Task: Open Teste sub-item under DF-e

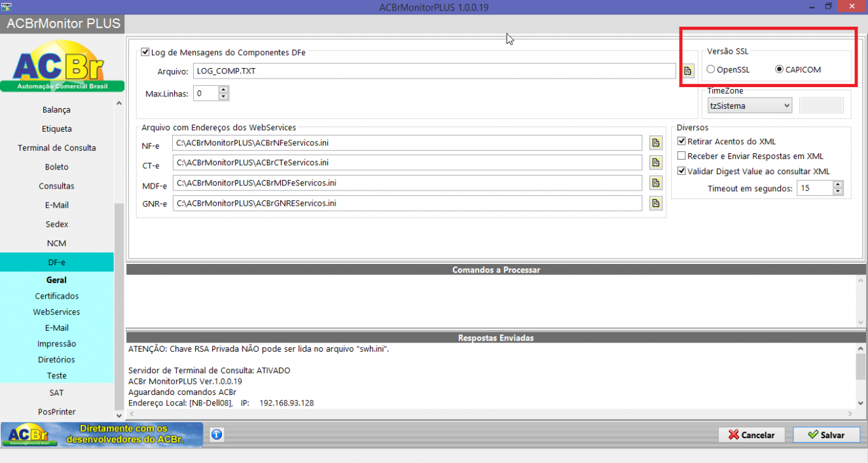Action: click(56, 375)
